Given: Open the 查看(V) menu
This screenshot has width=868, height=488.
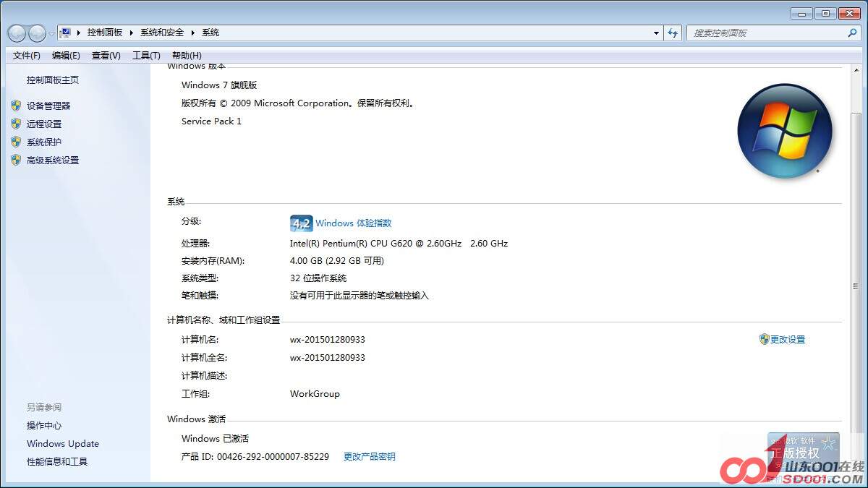Looking at the screenshot, I should [106, 56].
